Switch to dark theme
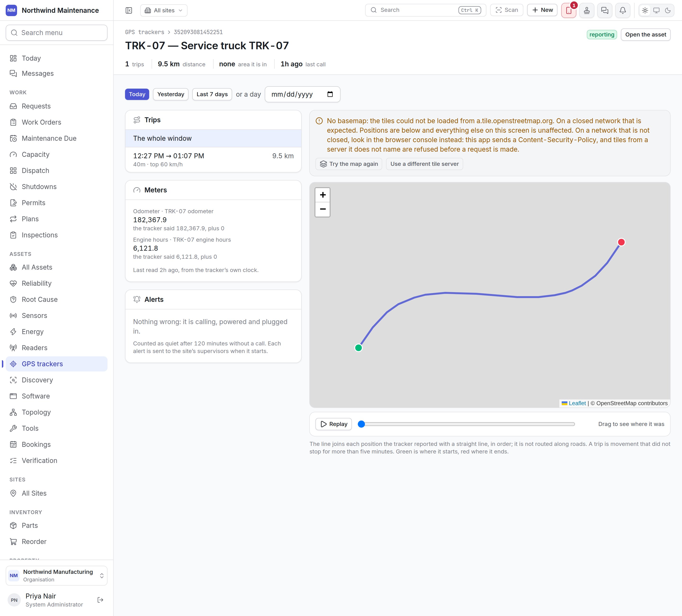This screenshot has height=616, width=682. (x=668, y=10)
